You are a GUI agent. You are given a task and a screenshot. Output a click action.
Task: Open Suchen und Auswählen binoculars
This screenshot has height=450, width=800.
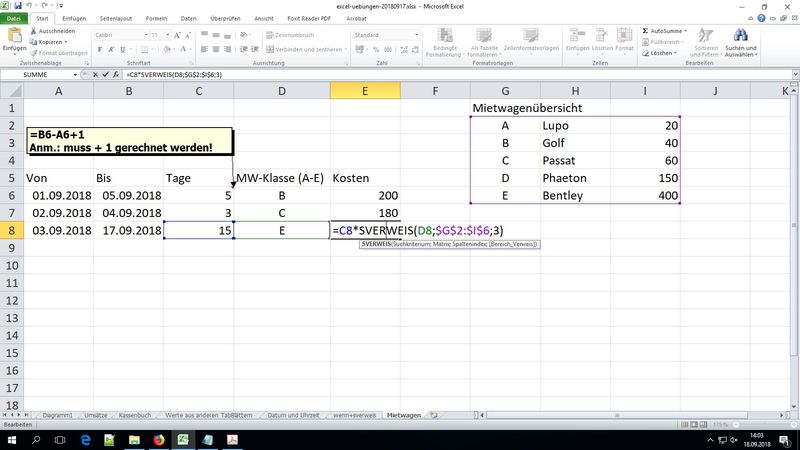741,40
